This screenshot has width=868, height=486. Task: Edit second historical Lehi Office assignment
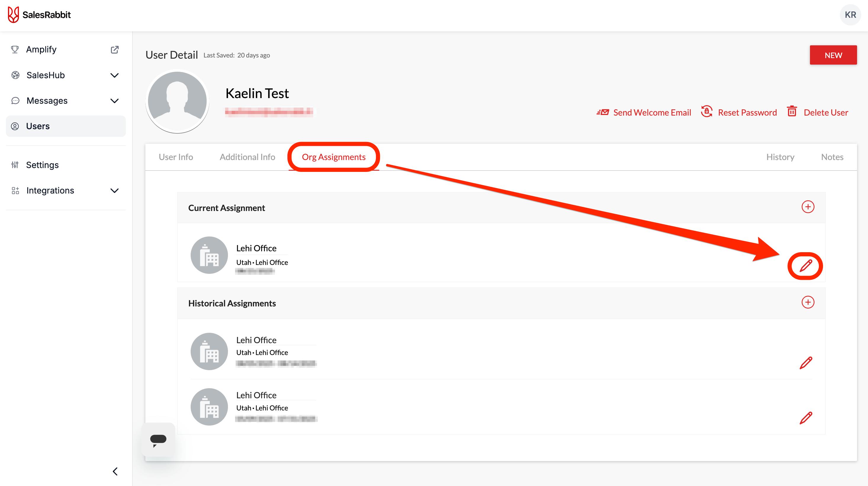tap(806, 418)
